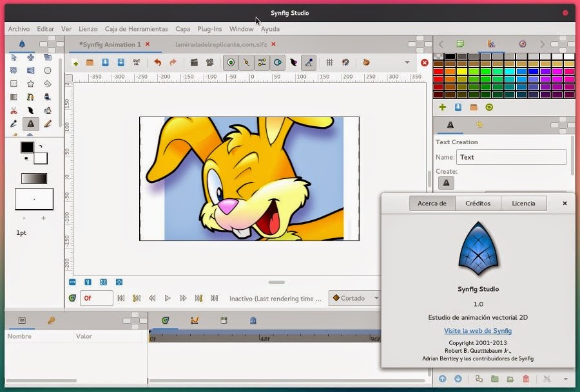This screenshot has width=580, height=392.
Task: Select the Star tool
Action: [31, 84]
